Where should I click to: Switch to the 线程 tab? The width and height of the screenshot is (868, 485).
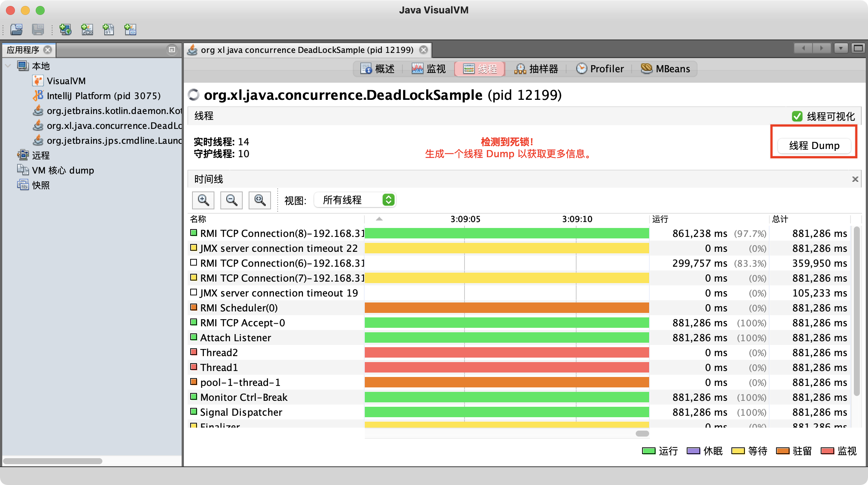click(480, 69)
